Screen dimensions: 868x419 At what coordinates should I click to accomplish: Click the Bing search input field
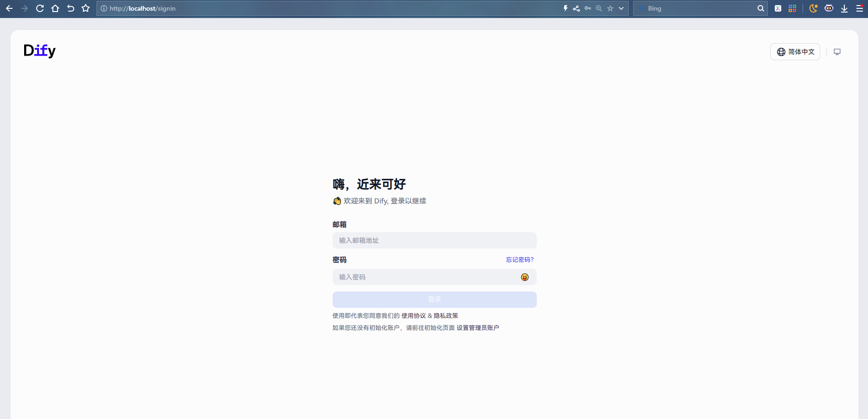(x=701, y=8)
